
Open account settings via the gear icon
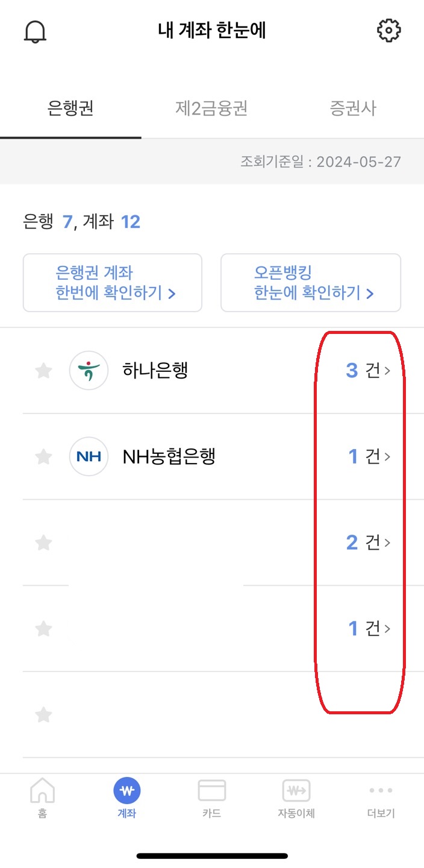[388, 30]
